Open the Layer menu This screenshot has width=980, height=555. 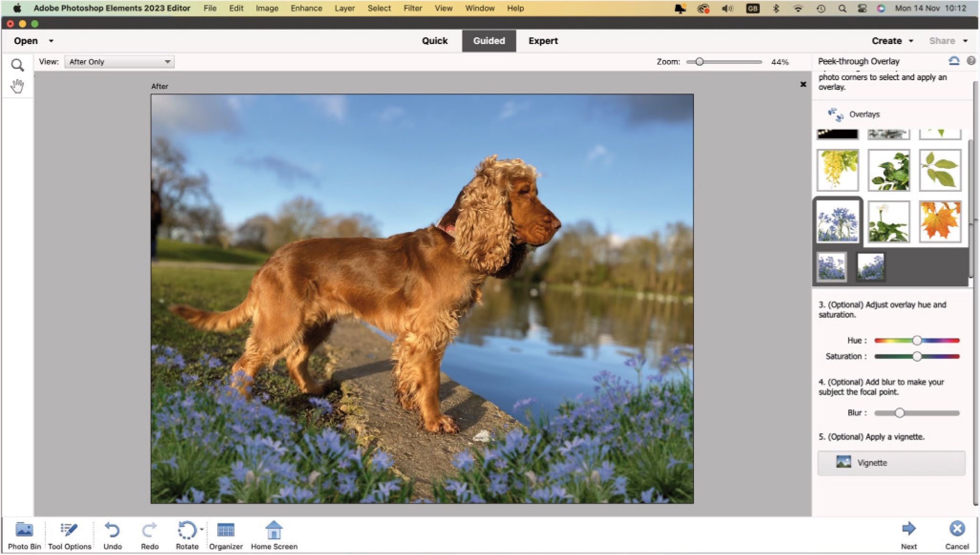344,8
